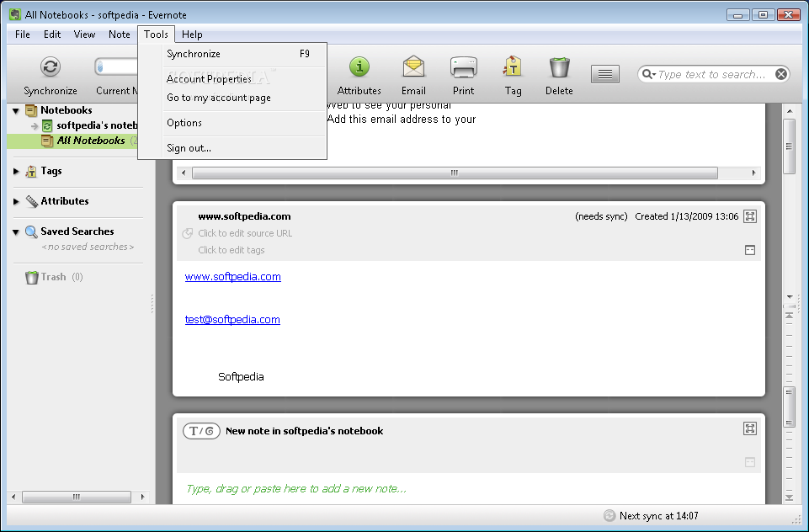
Task: Click the first note's scroll left arrow
Action: click(184, 173)
